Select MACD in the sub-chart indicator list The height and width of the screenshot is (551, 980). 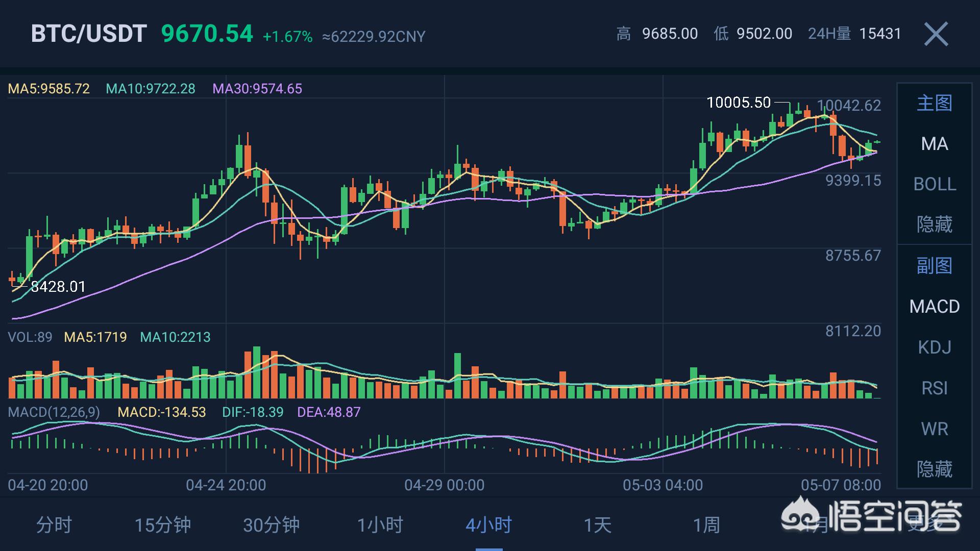pos(934,307)
